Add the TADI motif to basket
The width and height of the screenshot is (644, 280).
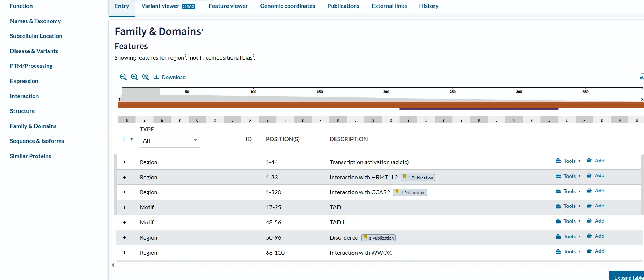(x=595, y=206)
